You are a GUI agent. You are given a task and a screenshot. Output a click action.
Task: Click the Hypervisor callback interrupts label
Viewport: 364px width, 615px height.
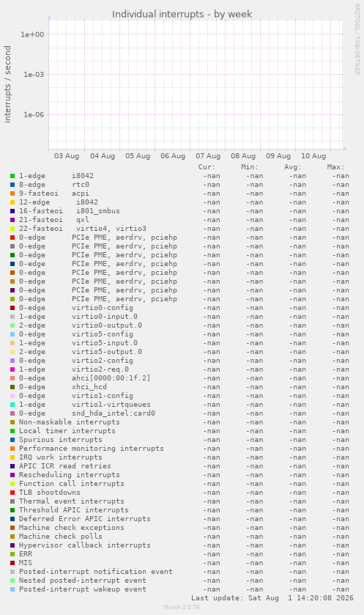tap(85, 545)
